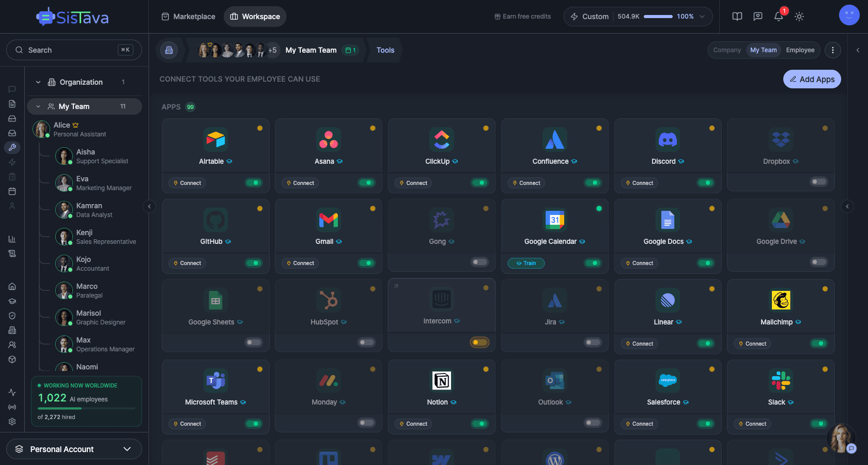Collapse the Organization tree section
The height and width of the screenshot is (465, 868).
[38, 82]
